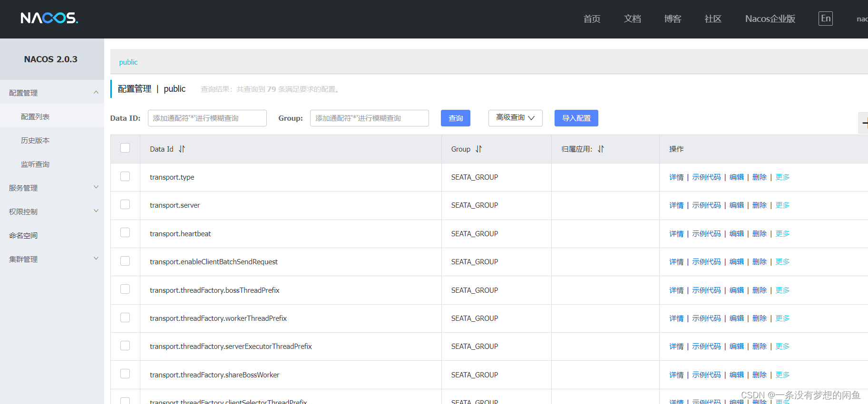The width and height of the screenshot is (868, 404).
Task: Sort by Data Id column icon
Action: (x=182, y=149)
